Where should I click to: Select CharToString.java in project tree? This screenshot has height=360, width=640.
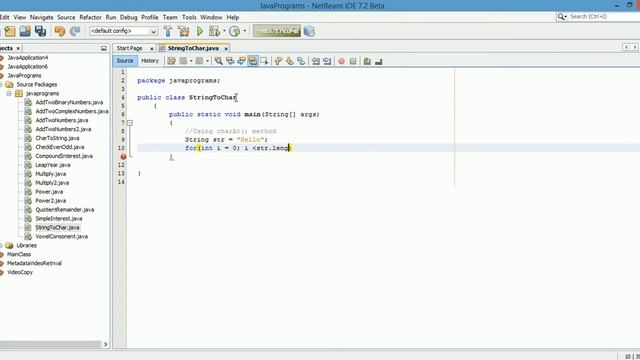pos(57,138)
